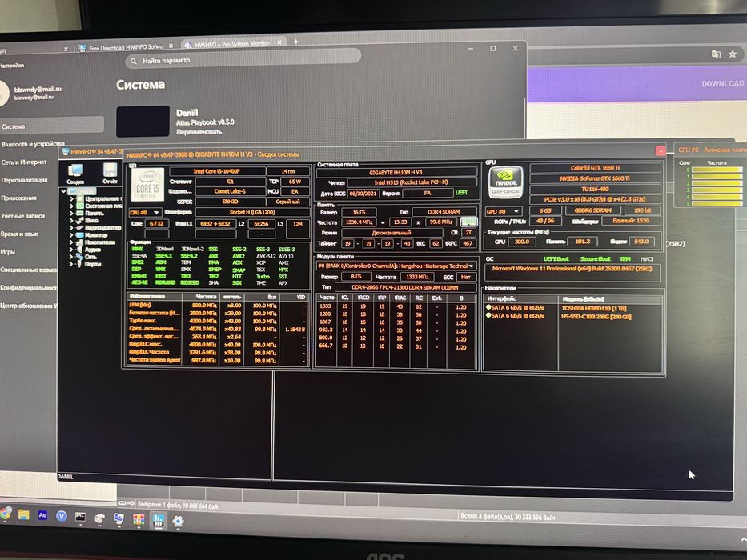The image size is (747, 560).
Task: Switch to the Free Download HWiNFO browser tab
Action: click(x=123, y=48)
